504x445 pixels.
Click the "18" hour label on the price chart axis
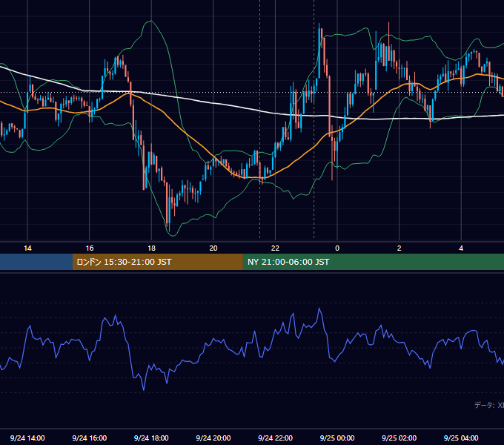pos(151,248)
